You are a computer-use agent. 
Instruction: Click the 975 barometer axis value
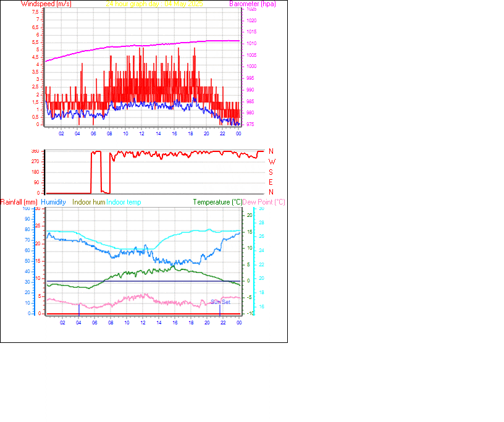coord(250,124)
